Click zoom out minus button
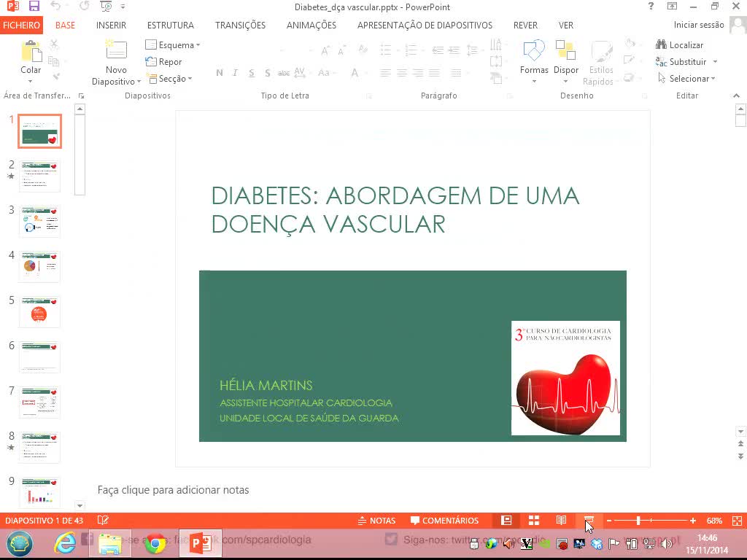 click(x=609, y=521)
